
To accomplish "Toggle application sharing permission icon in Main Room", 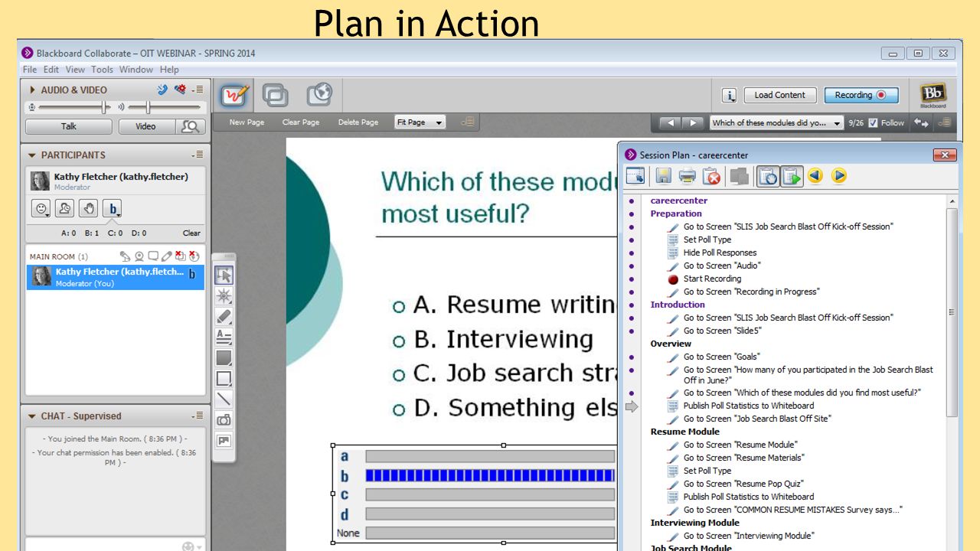I will pos(181,256).
